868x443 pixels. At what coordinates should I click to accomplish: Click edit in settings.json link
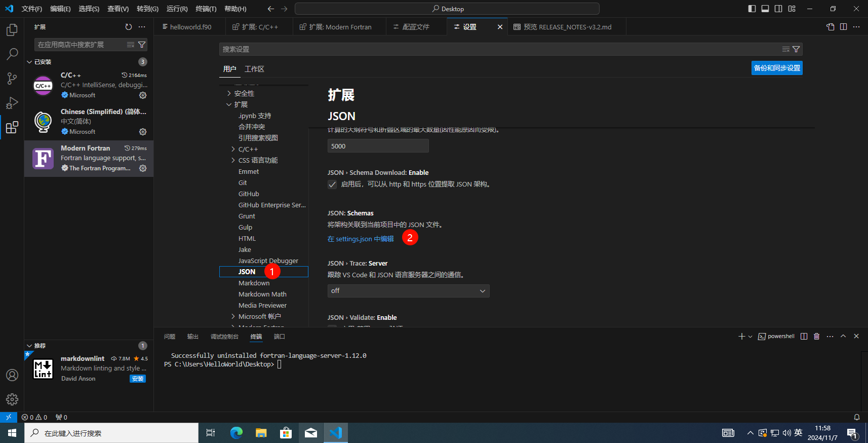tap(360, 239)
